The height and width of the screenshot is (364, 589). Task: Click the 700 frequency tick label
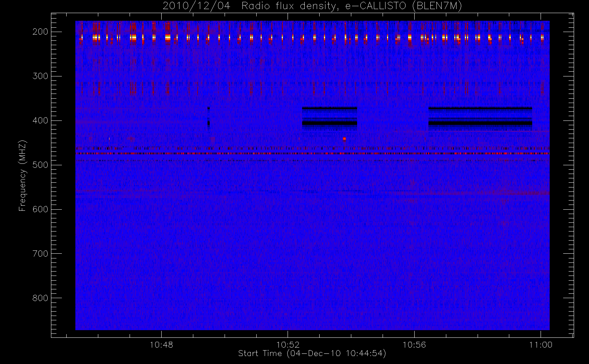coord(40,254)
